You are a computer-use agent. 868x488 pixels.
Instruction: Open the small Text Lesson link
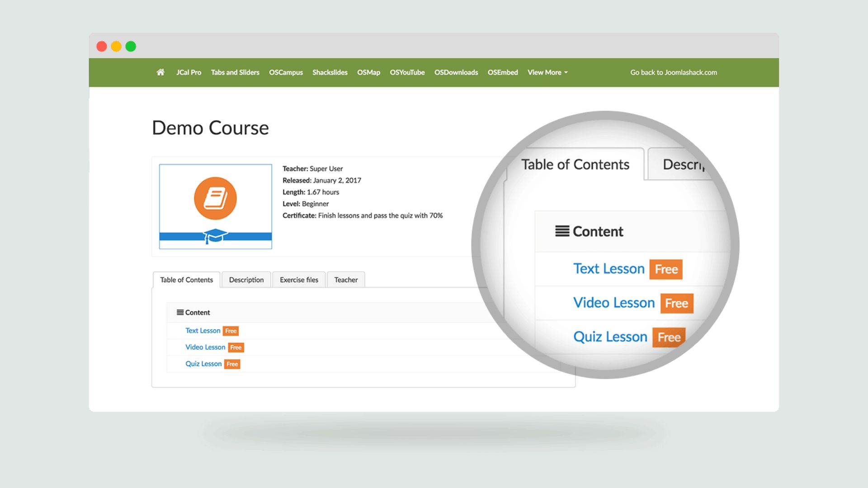tap(203, 331)
